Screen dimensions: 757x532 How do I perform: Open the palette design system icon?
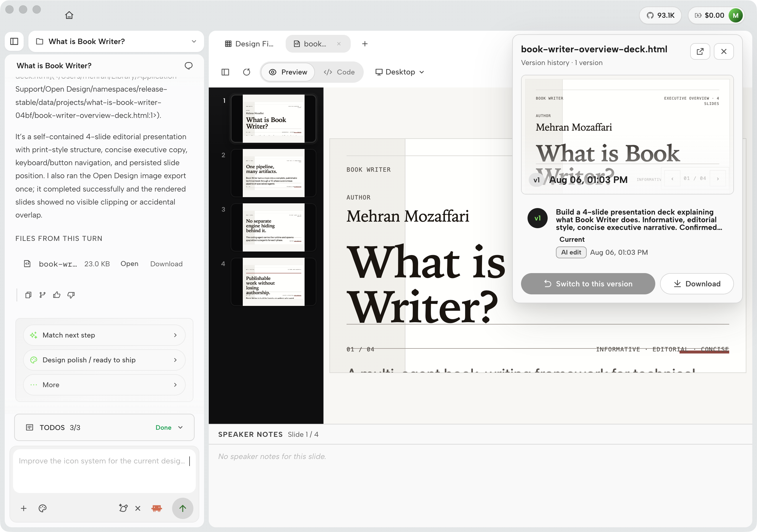43,508
